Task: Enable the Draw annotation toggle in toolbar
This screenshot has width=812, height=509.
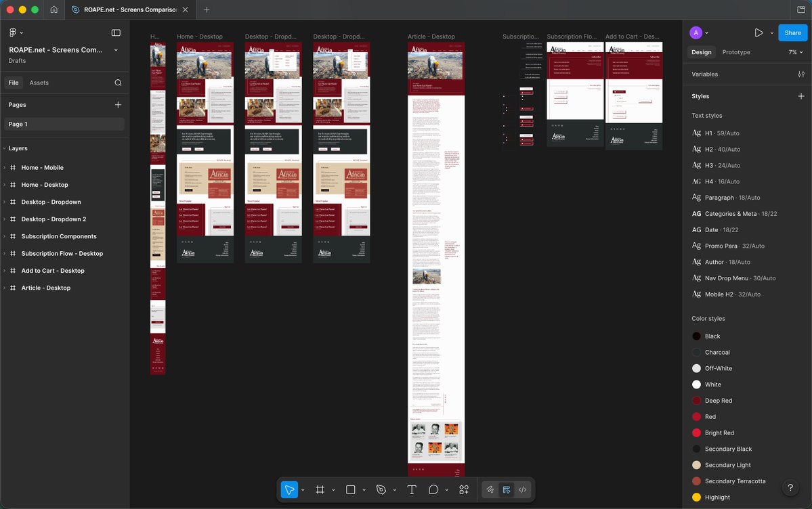Action: tap(490, 489)
